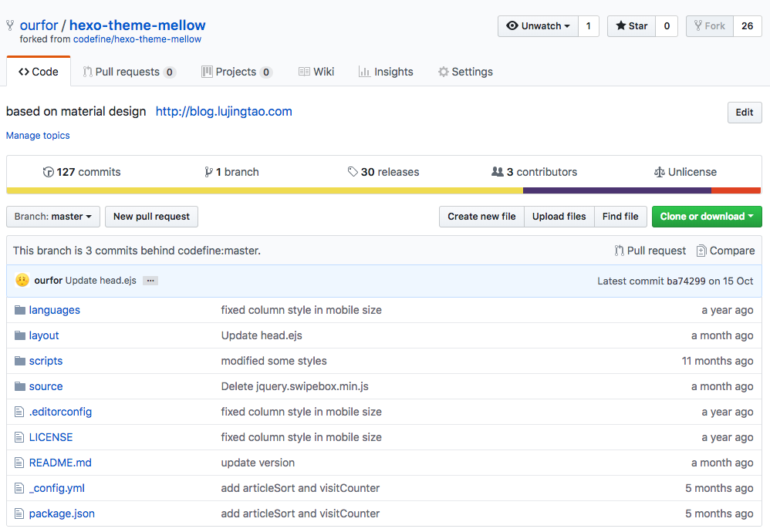Viewport: 770px width, 532px height.
Task: Open the Pull requests tab
Action: 129,72
